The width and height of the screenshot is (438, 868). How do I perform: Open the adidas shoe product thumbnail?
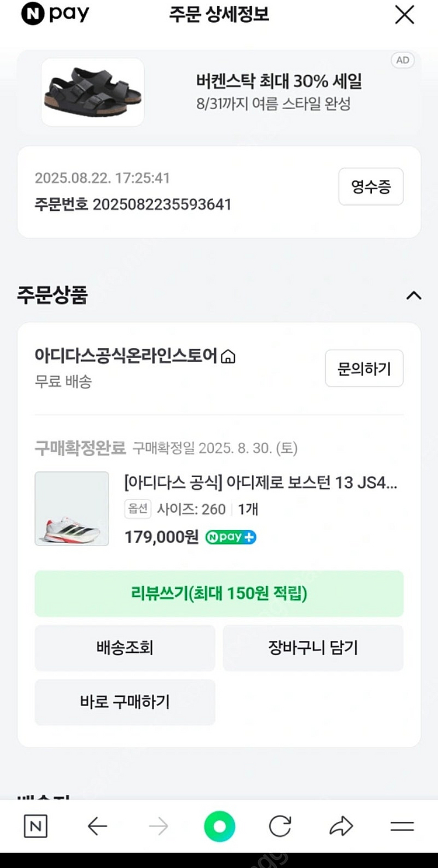coord(72,509)
